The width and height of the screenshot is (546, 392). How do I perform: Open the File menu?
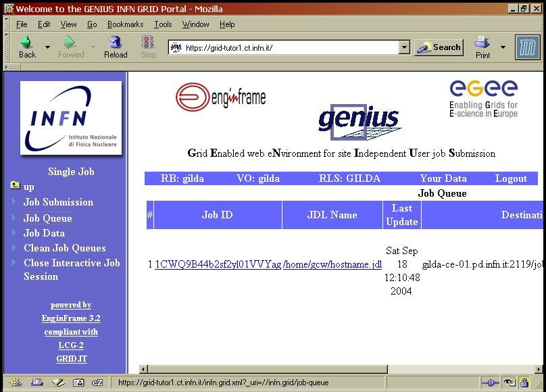tap(22, 24)
